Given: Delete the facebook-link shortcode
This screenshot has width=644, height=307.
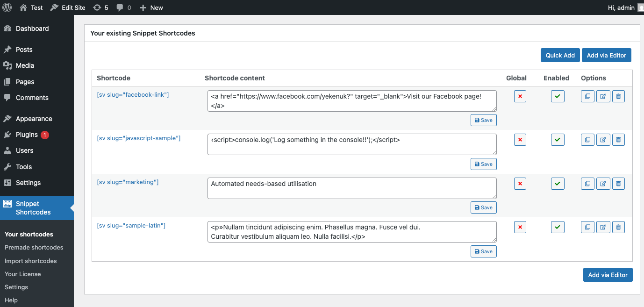Looking at the screenshot, I should pyautogui.click(x=618, y=96).
